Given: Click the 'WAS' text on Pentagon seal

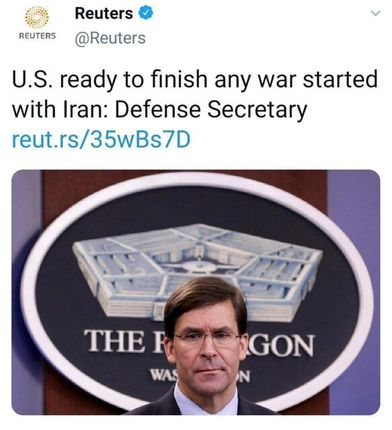Looking at the screenshot, I should point(163,375).
